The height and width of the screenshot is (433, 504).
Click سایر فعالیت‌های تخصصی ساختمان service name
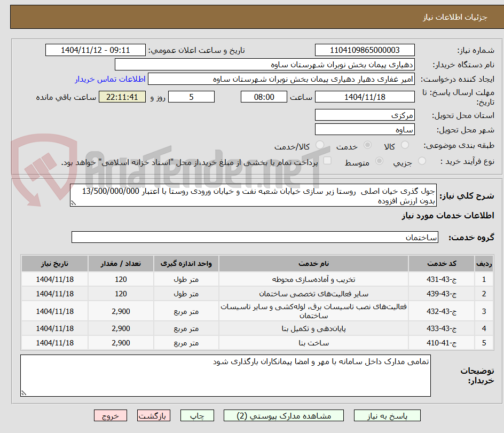coord(314,294)
